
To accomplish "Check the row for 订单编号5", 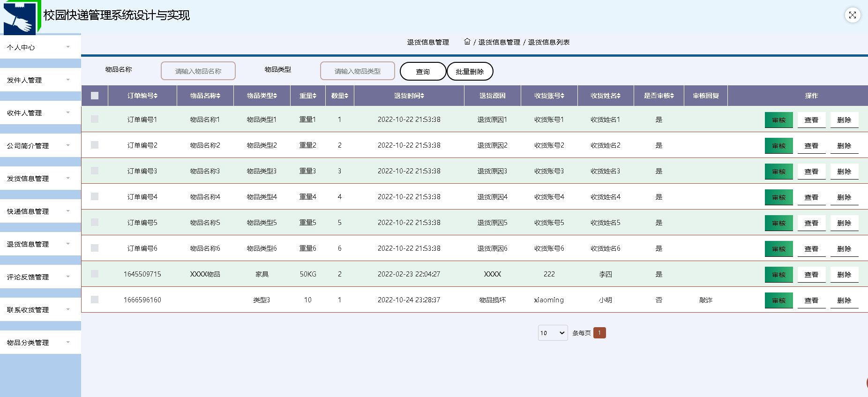I will coord(95,222).
